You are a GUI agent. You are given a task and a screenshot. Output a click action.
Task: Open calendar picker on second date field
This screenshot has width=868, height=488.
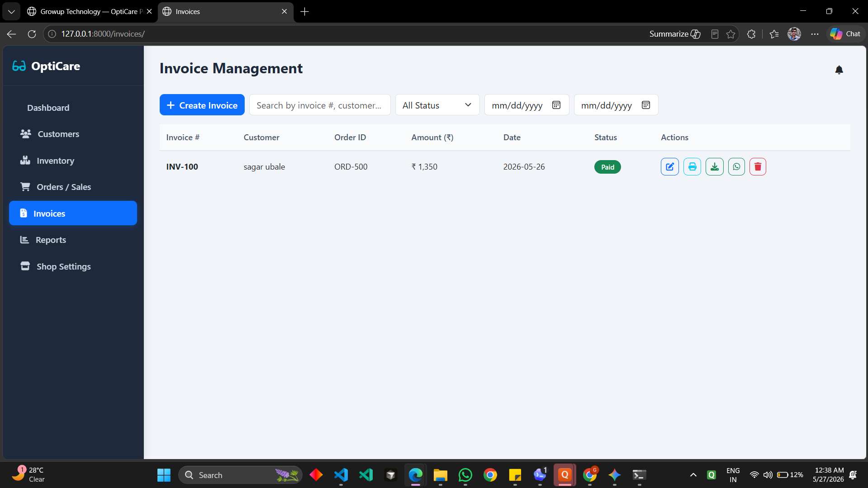pos(646,105)
